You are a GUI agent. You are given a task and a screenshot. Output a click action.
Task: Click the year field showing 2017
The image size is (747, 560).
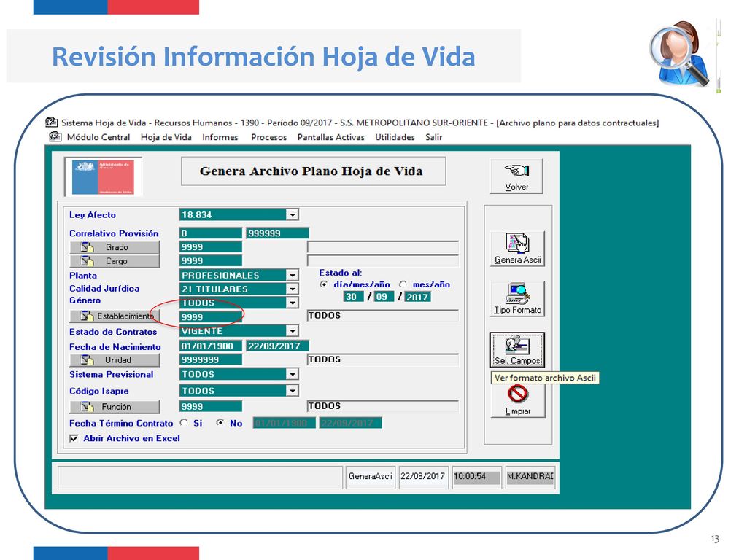[x=417, y=297]
